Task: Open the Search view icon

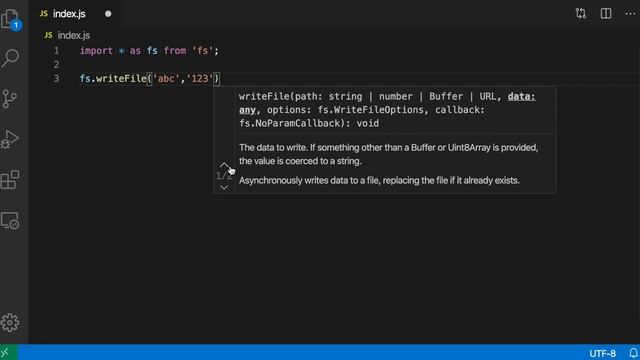Action: 10,58
